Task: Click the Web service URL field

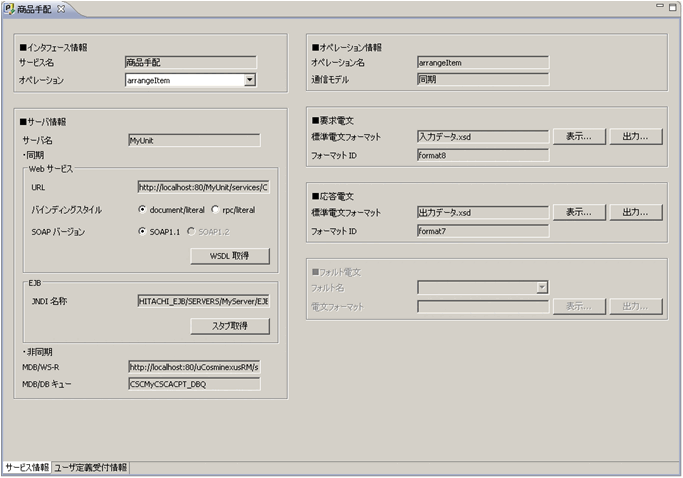Action: (203, 187)
